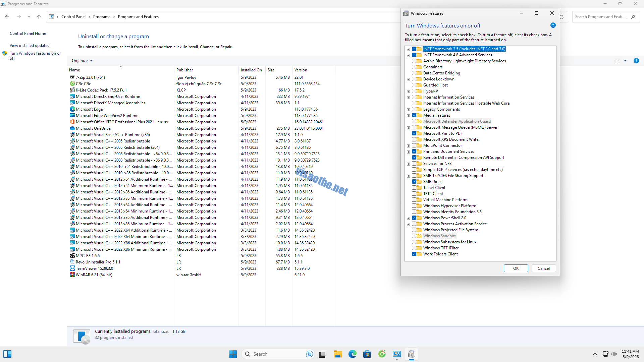
Task: Click the Revo Uninstaller Pro icon
Action: [72, 262]
